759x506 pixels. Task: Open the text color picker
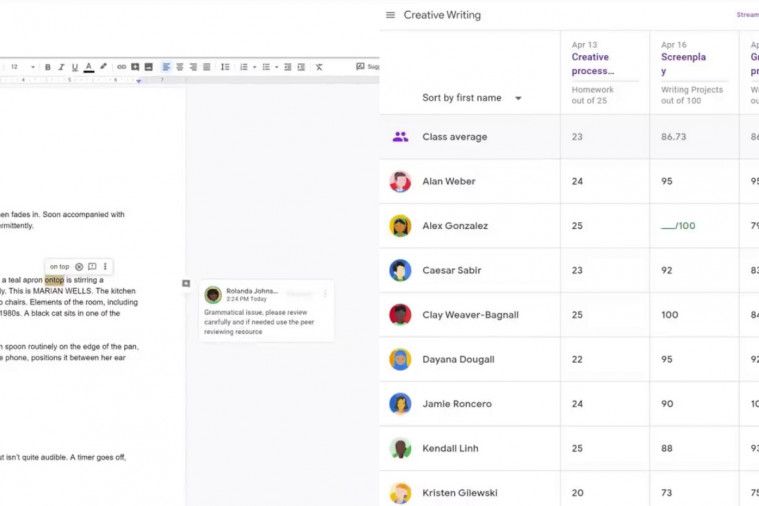click(x=89, y=67)
